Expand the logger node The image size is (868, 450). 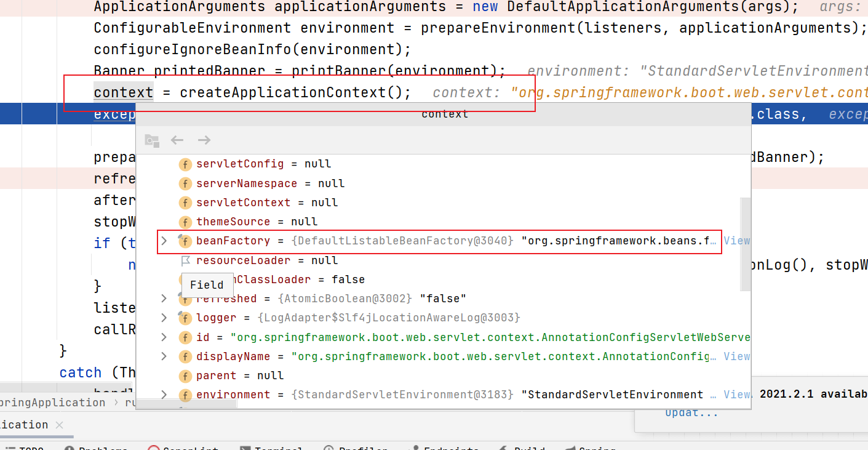tap(164, 318)
